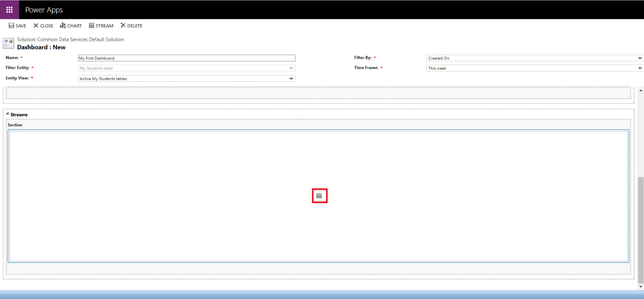Click the Stream toolbar command
Viewport: 644px width, 299px height.
coord(101,26)
